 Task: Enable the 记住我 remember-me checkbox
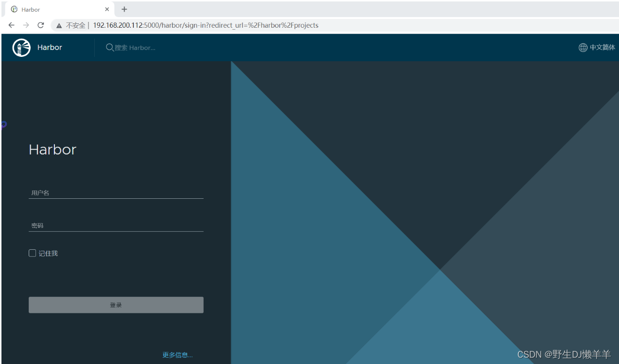(32, 253)
